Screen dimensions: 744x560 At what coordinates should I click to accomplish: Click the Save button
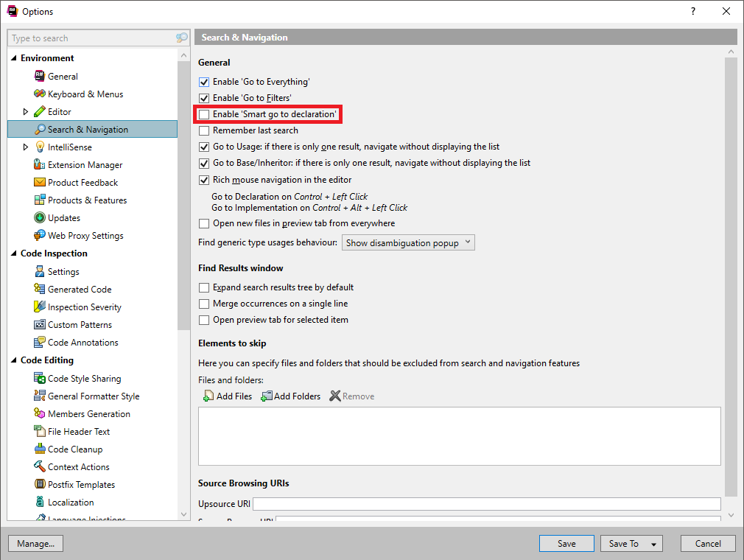pyautogui.click(x=566, y=543)
